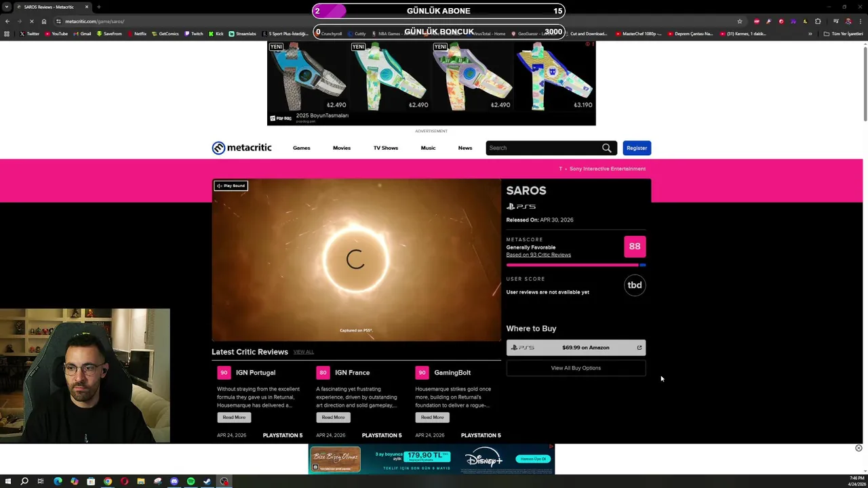Click the Windows Start button
This screenshot has width=868, height=488.
[x=7, y=481]
